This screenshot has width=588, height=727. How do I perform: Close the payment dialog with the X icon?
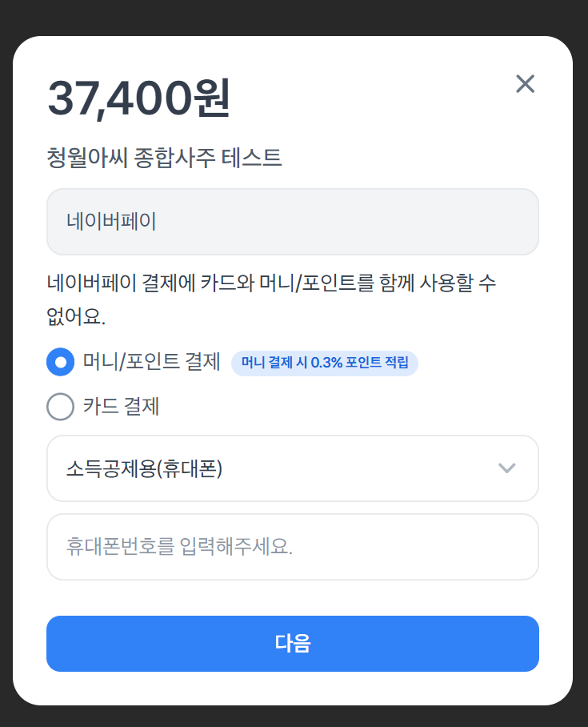click(525, 84)
